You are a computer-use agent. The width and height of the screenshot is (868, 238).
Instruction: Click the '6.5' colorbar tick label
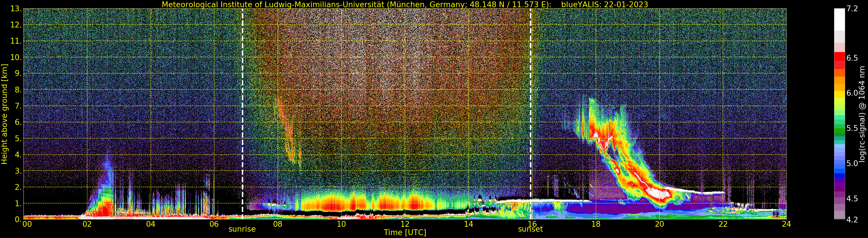pyautogui.click(x=852, y=58)
